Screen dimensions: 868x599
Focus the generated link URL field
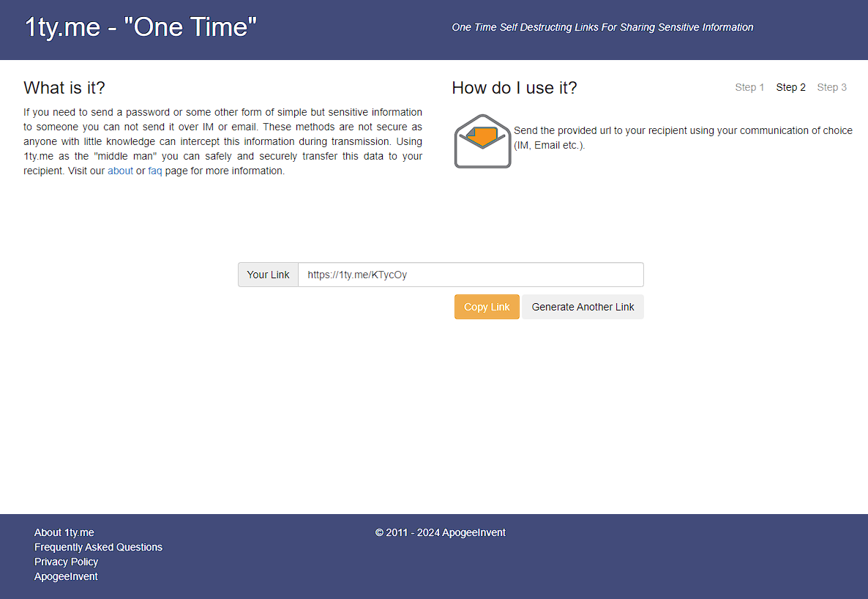tap(470, 275)
